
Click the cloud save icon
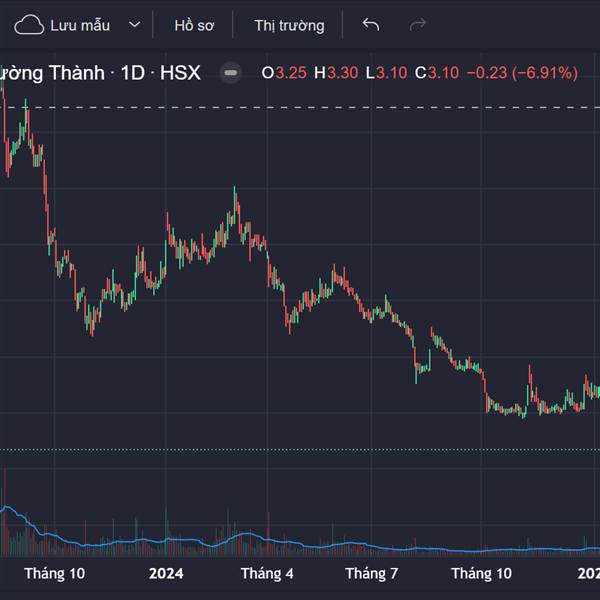coord(29,25)
